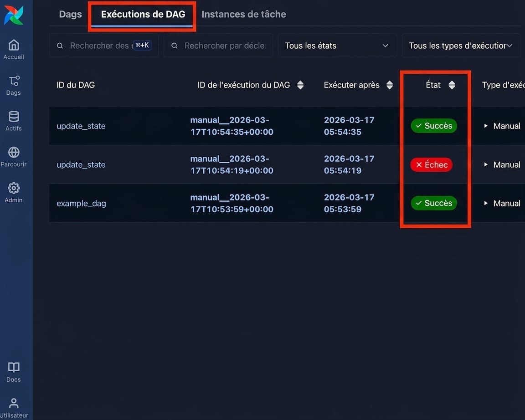Image resolution: width=525 pixels, height=420 pixels.
Task: Click date 2026-03-17 05:54:35
Action: pos(349,126)
